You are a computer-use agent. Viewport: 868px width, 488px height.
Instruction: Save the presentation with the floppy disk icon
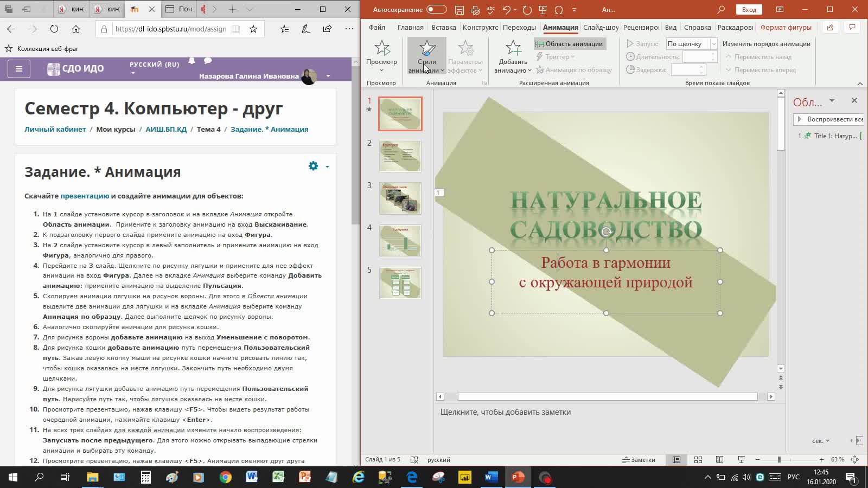click(x=459, y=10)
